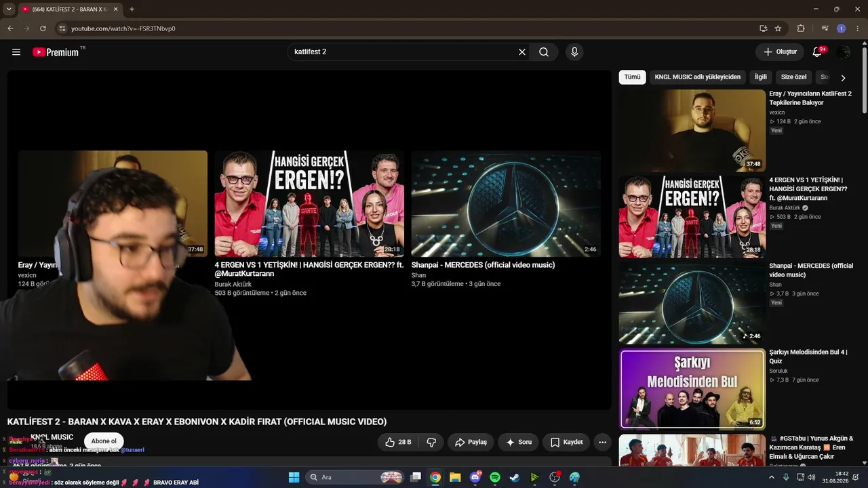Open Chrome extensions puzzle icon
Screen dimensions: 868x488
pos(801,28)
